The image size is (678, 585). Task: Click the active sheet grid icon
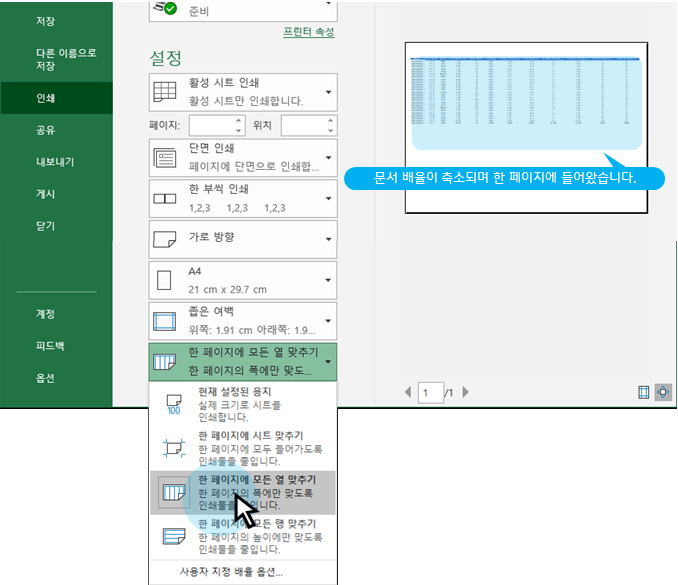pos(165,92)
